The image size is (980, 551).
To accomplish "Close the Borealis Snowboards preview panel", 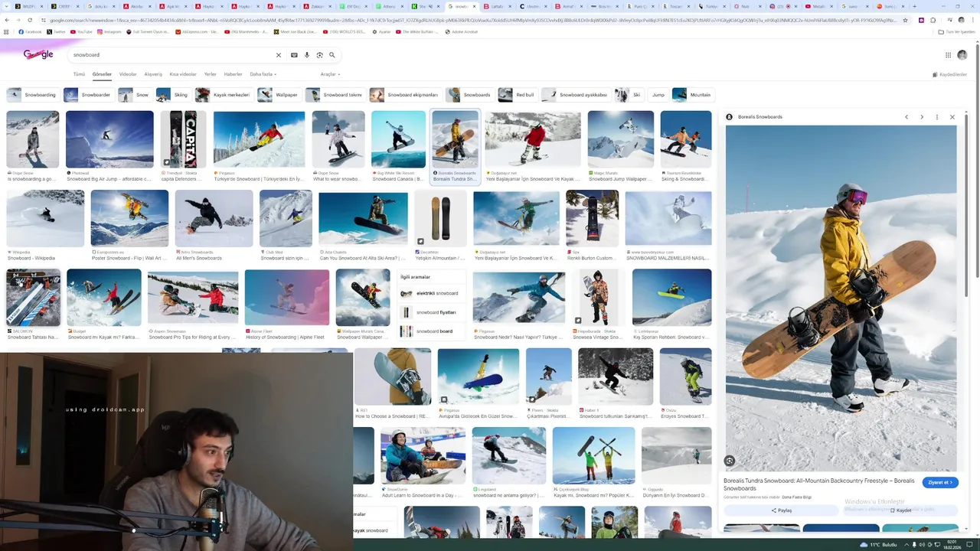I will tap(952, 117).
